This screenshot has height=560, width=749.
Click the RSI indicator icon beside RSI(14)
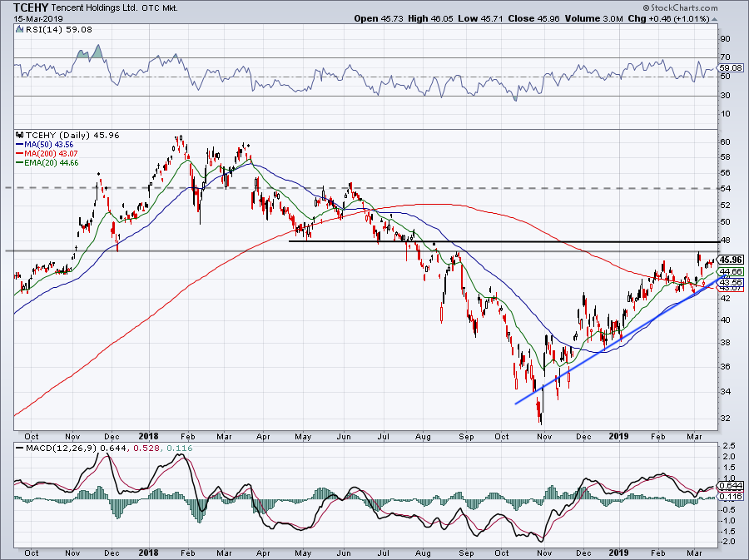coord(19,30)
